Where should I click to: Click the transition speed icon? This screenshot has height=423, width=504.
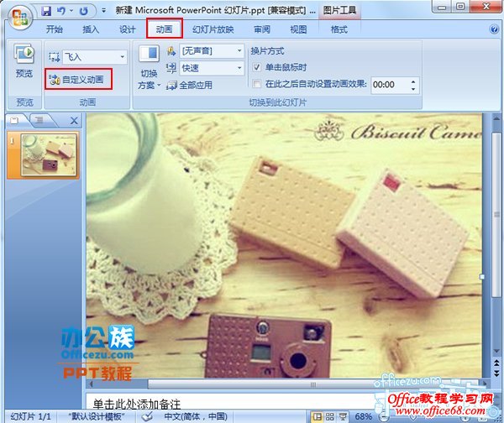point(171,68)
